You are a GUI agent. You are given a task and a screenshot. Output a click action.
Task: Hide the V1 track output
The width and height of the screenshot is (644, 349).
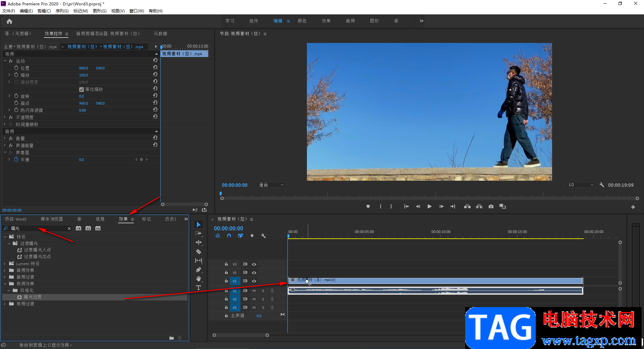254,281
